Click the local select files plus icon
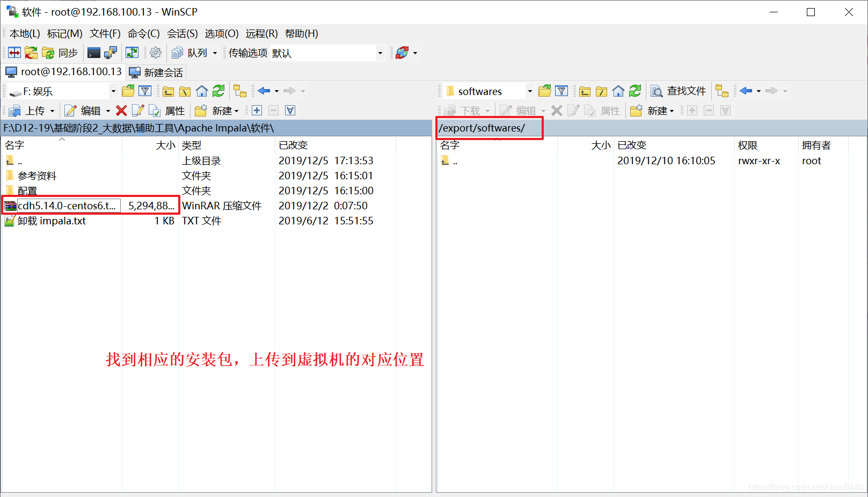868x497 pixels. [257, 111]
